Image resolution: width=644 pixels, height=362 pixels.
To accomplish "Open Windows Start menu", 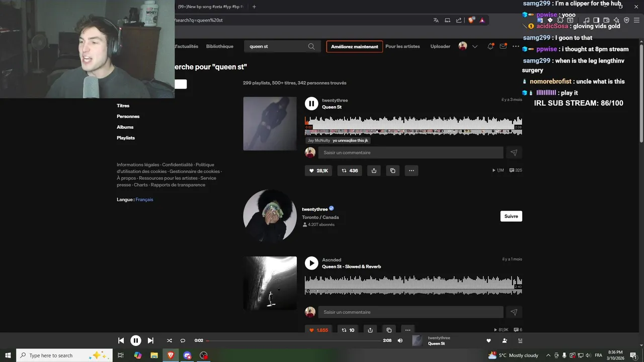I will tap(8, 355).
